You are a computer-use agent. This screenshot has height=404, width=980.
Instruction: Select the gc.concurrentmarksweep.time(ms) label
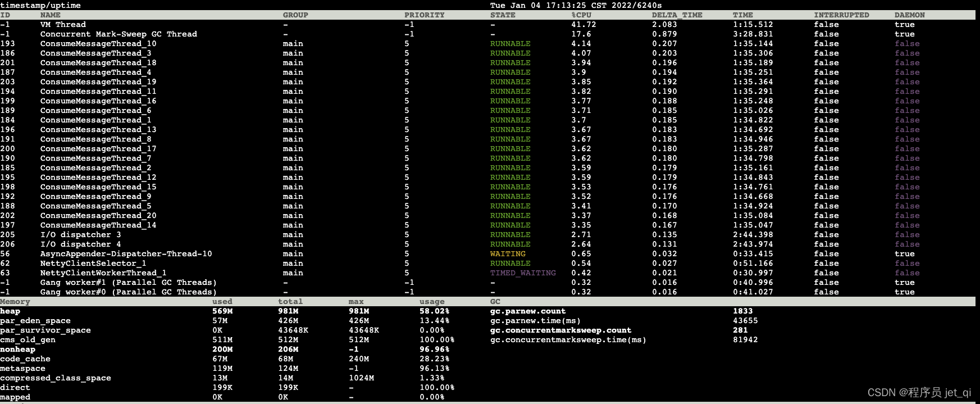[568, 340]
